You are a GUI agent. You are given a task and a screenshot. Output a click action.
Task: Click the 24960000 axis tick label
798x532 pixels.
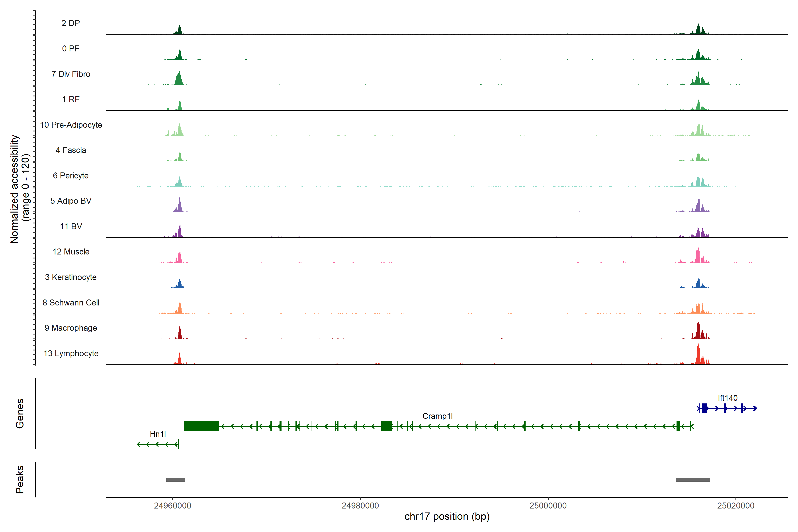pyautogui.click(x=172, y=506)
